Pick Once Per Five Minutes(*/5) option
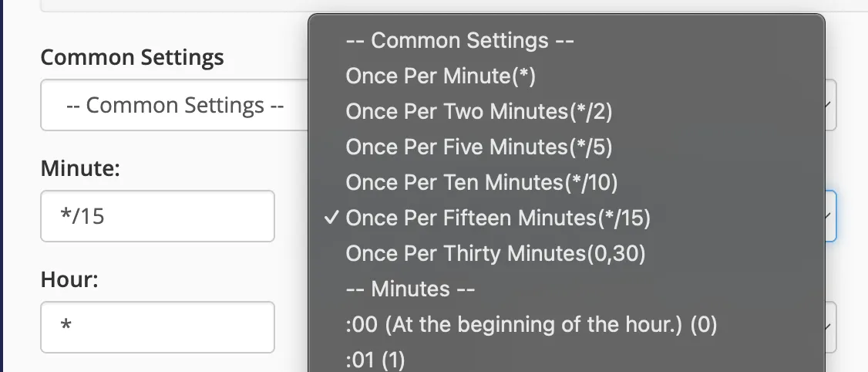 (x=479, y=147)
